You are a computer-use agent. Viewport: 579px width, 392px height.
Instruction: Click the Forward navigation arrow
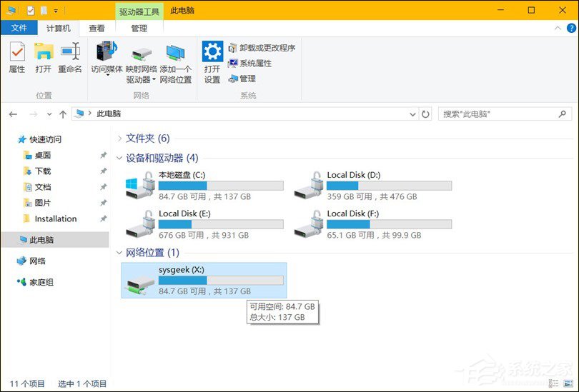coord(33,114)
